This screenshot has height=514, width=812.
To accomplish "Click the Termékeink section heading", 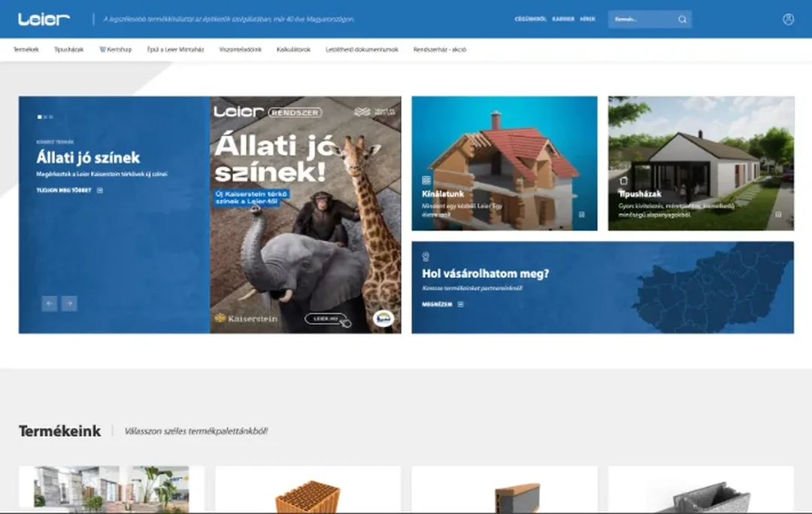I will (x=59, y=431).
